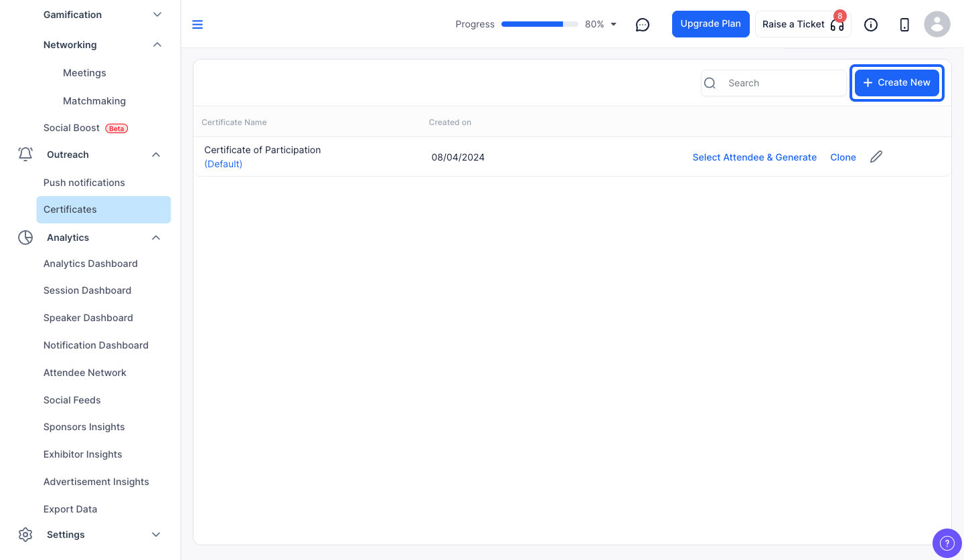
Task: Collapse the Outreach section chevron
Action: point(156,155)
